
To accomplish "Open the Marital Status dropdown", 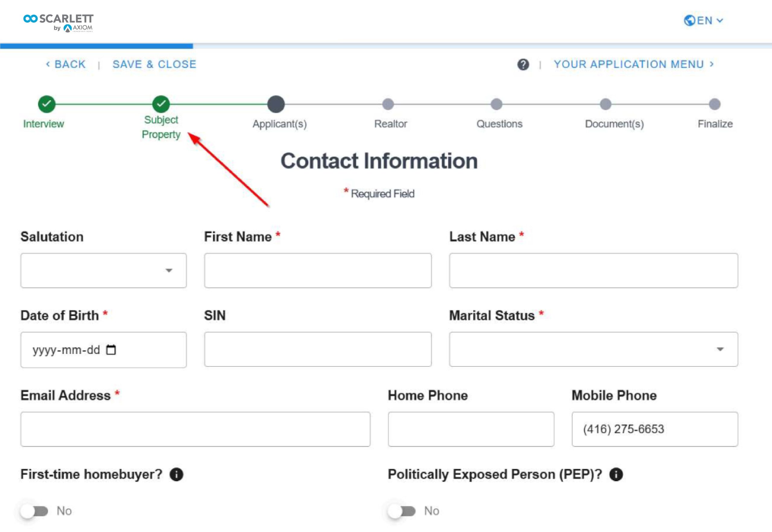I will click(593, 349).
